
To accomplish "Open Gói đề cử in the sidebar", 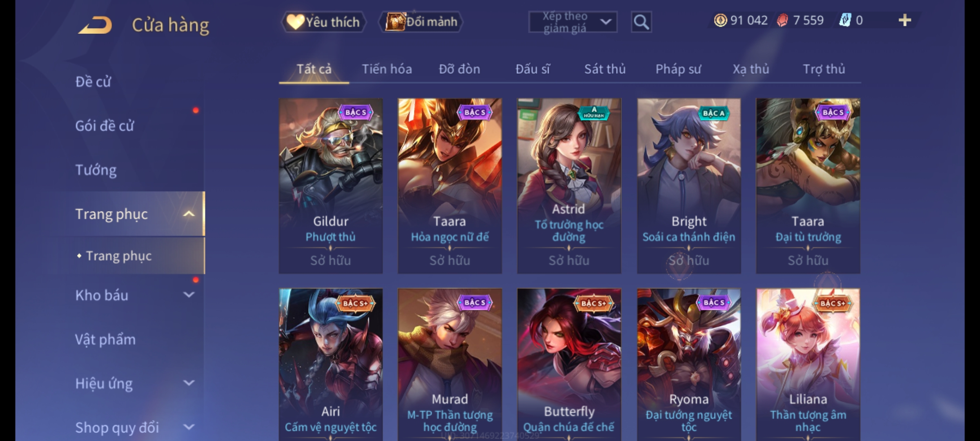I will click(105, 126).
